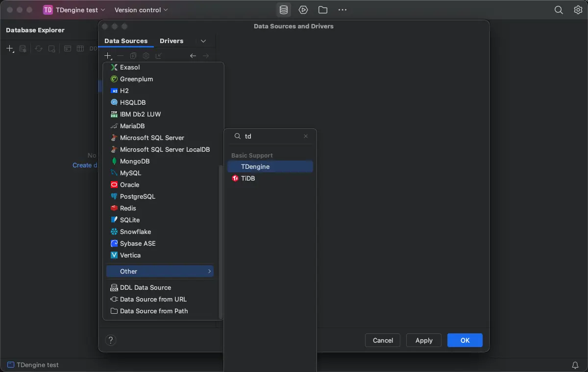The image size is (588, 372).
Task: Click the Refresh icon in Database Explorer
Action: (38, 48)
